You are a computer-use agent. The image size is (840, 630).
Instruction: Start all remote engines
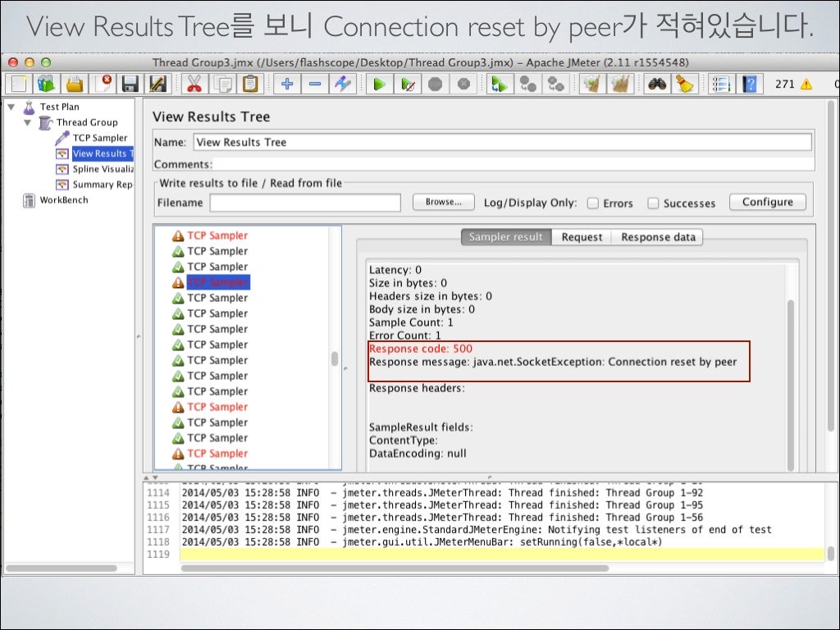coord(500,84)
